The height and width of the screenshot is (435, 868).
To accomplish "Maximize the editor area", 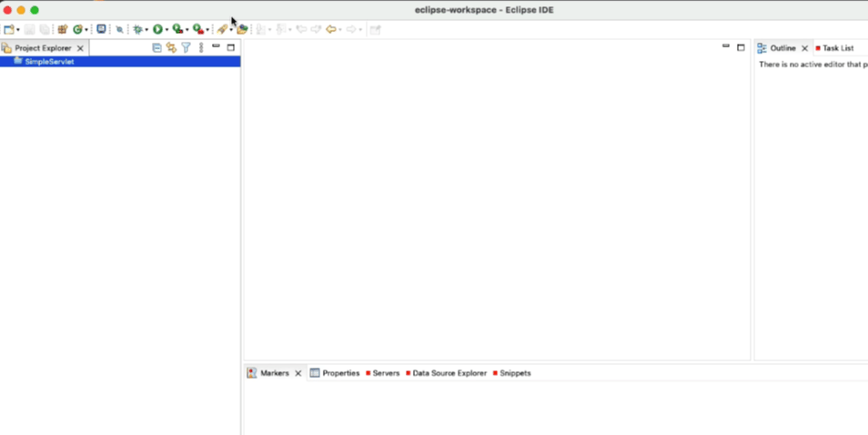I will [741, 47].
